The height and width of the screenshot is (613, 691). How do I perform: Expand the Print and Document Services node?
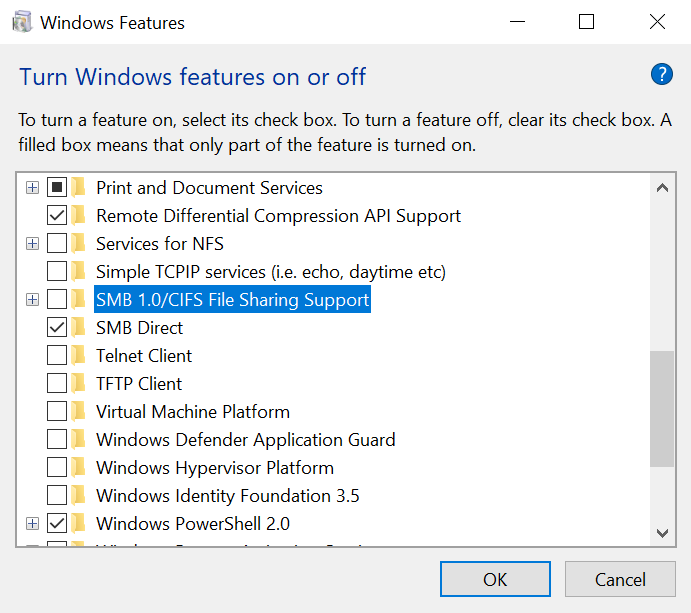(x=32, y=187)
